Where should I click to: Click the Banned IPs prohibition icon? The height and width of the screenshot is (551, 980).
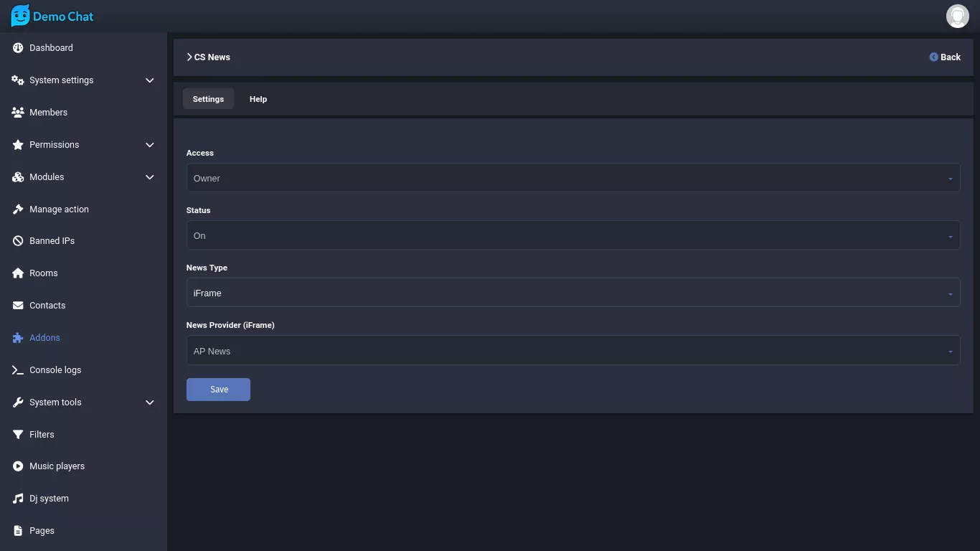click(18, 241)
